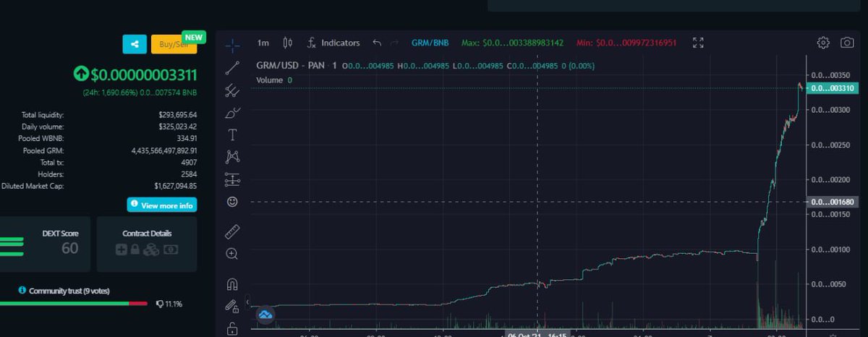Open the Buy/Sell button
868x337 pixels.
174,44
